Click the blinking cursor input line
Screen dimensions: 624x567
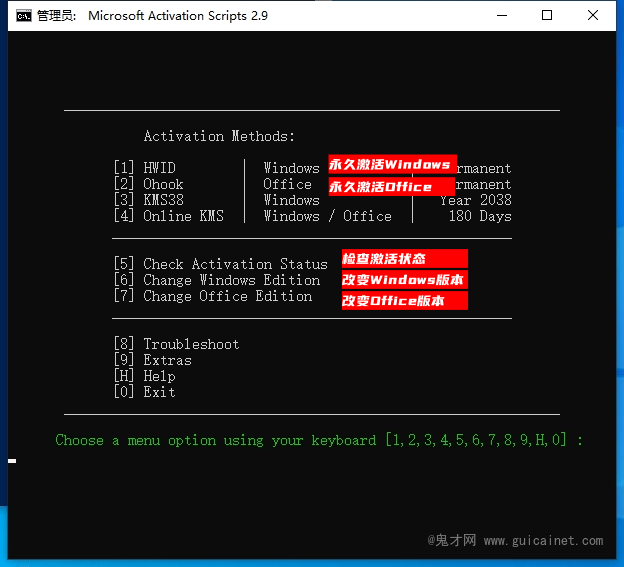[x=12, y=461]
